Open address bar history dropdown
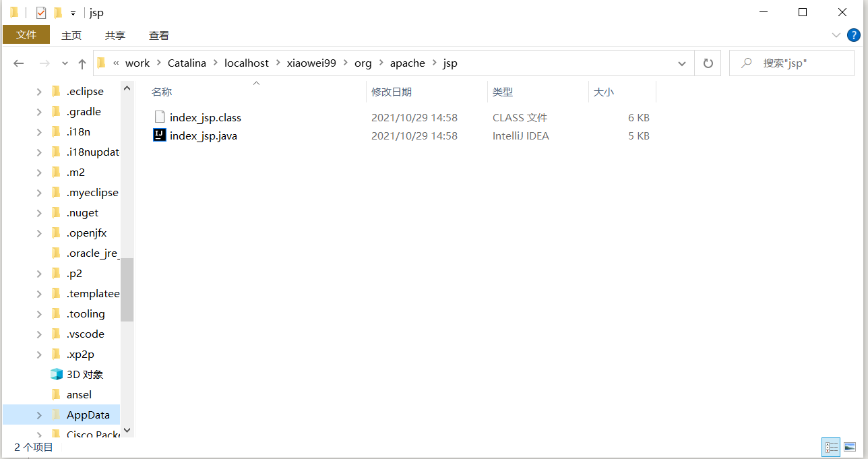Viewport: 868px width, 459px height. tap(682, 63)
